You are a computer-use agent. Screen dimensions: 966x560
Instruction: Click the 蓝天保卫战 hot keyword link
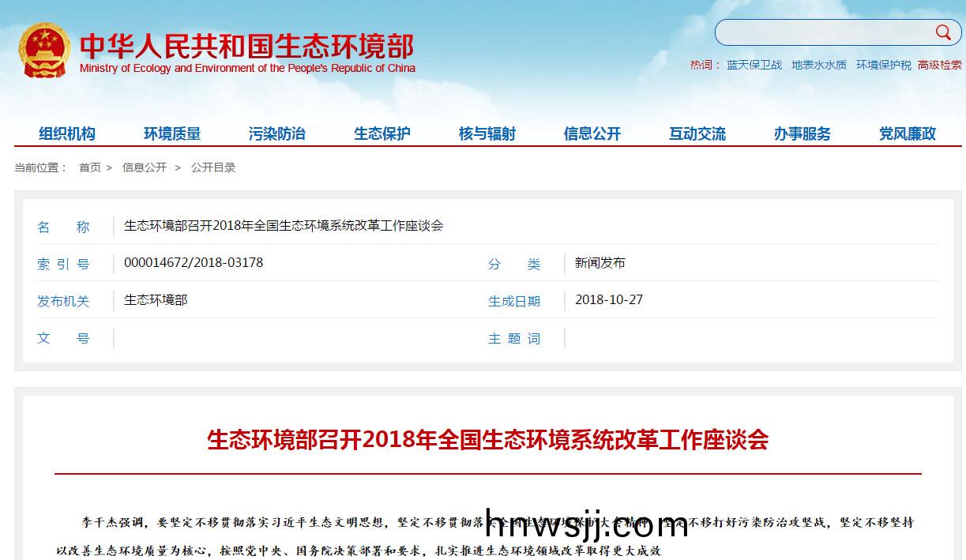pyautogui.click(x=754, y=65)
